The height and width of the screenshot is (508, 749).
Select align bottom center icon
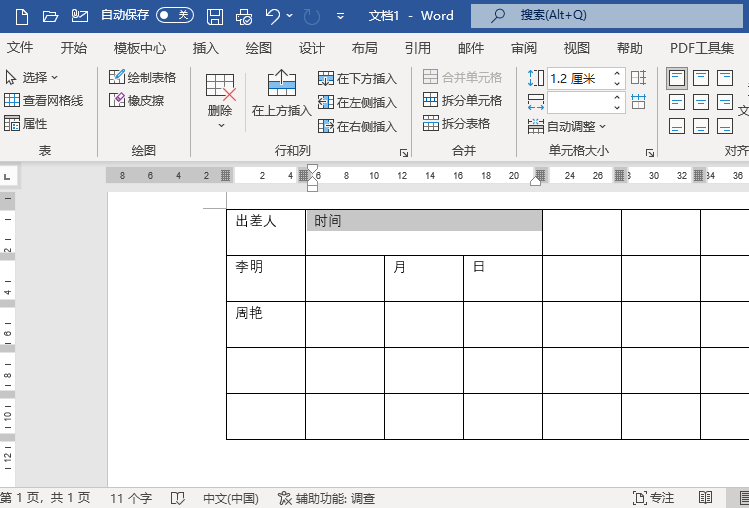pyautogui.click(x=701, y=127)
